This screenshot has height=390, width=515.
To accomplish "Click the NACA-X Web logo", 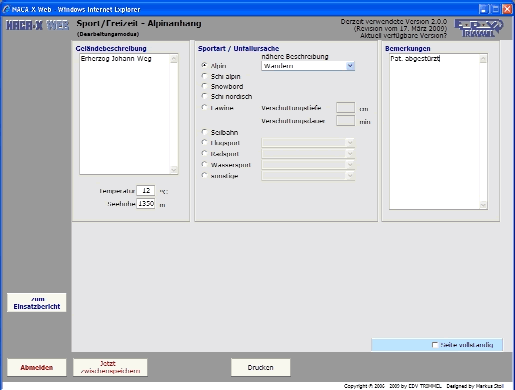I will [37, 25].
